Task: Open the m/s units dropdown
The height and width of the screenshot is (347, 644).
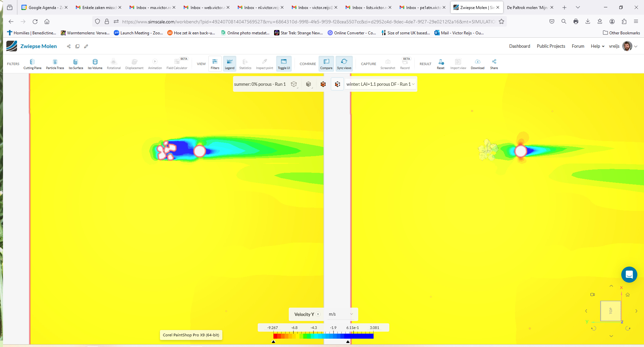Action: [x=341, y=314]
